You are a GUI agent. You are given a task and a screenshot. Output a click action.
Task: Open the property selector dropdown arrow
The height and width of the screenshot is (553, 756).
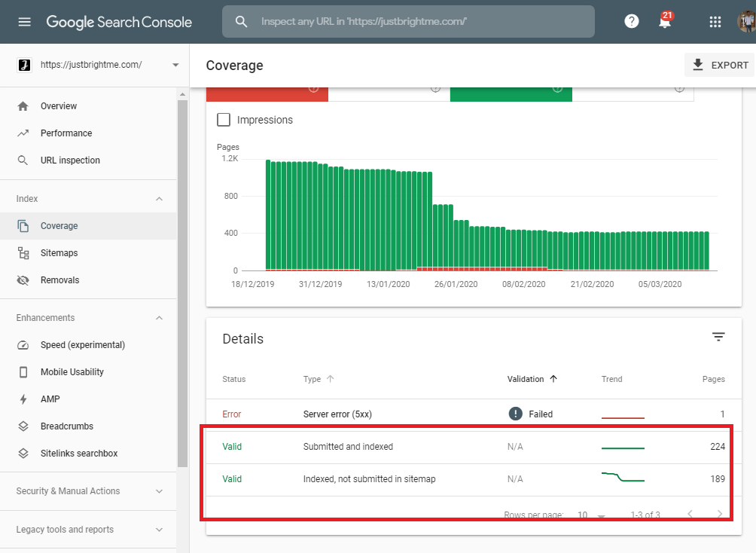175,65
